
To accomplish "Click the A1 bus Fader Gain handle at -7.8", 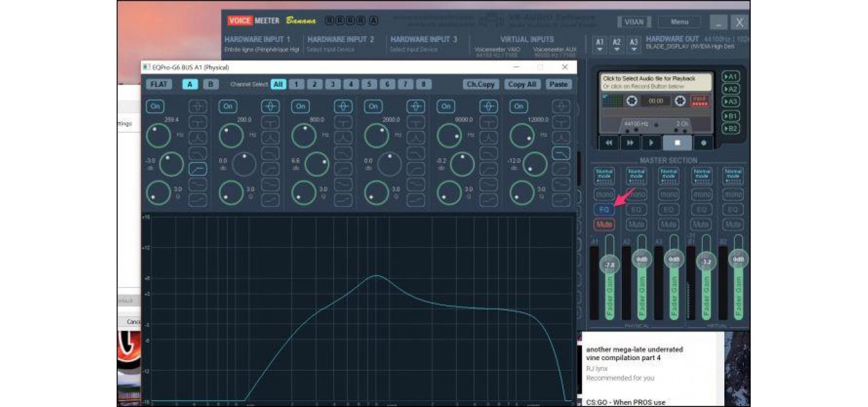I will tap(609, 265).
